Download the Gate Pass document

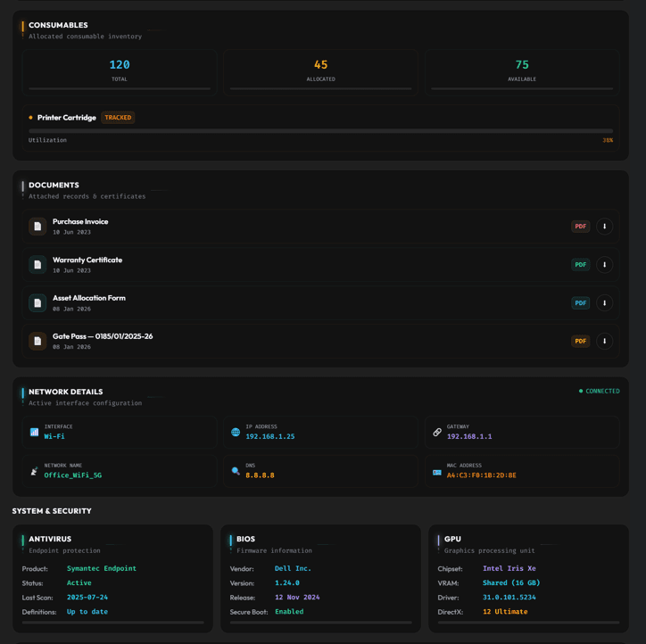pos(604,341)
